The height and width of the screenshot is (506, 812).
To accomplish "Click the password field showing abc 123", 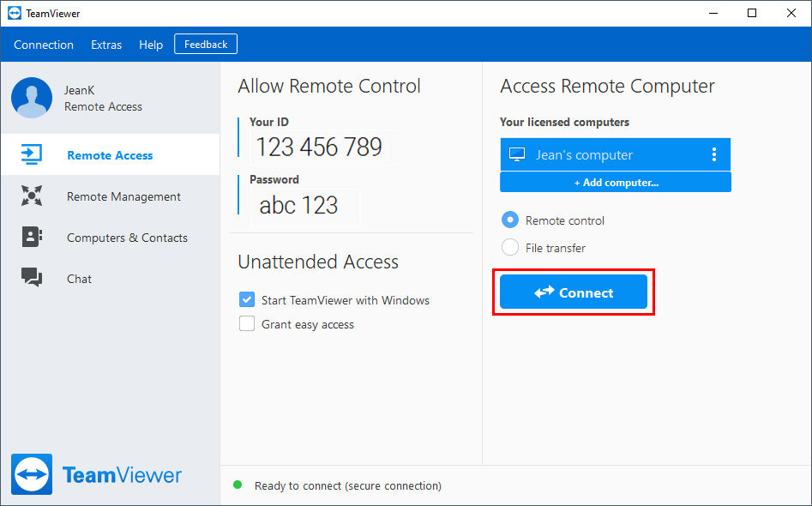I will click(x=305, y=206).
